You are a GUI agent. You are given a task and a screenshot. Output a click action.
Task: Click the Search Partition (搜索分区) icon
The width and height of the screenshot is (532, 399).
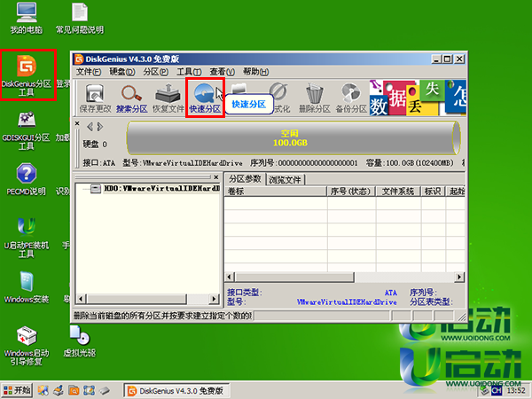point(131,98)
